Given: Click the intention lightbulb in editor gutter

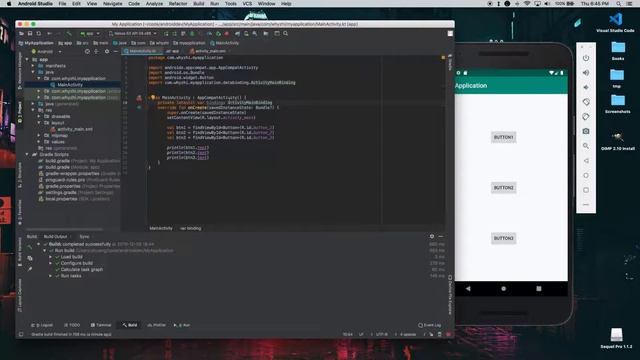Looking at the screenshot, I should 153,98.
